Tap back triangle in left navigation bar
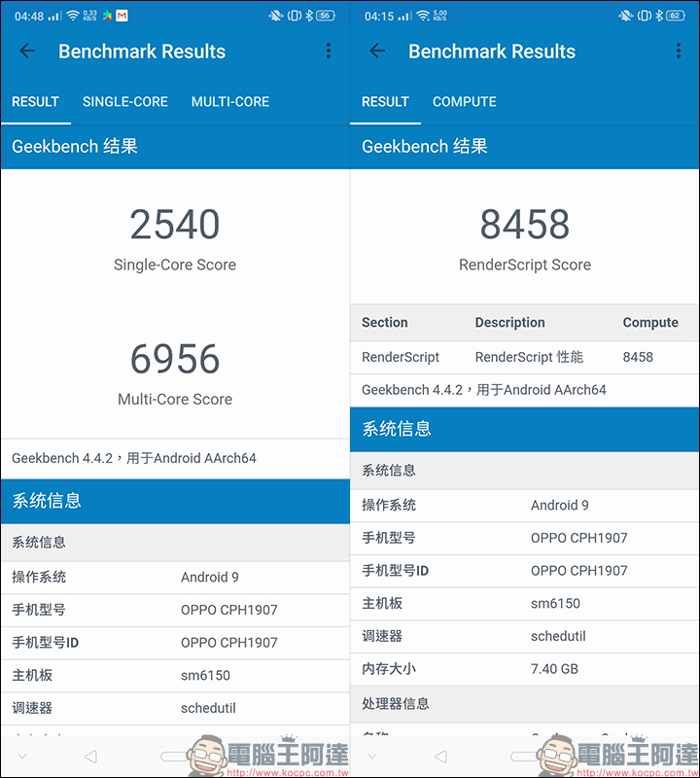Screen dimensions: 700x778 click(x=90, y=757)
